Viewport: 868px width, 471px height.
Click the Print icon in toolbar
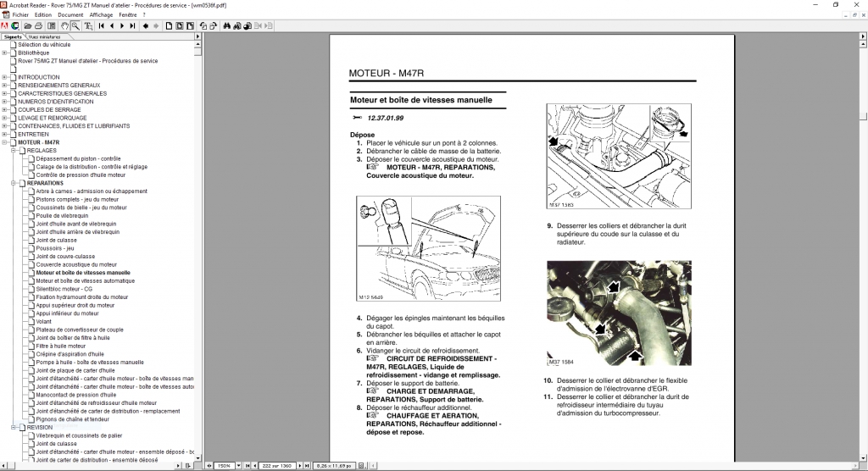[38, 26]
